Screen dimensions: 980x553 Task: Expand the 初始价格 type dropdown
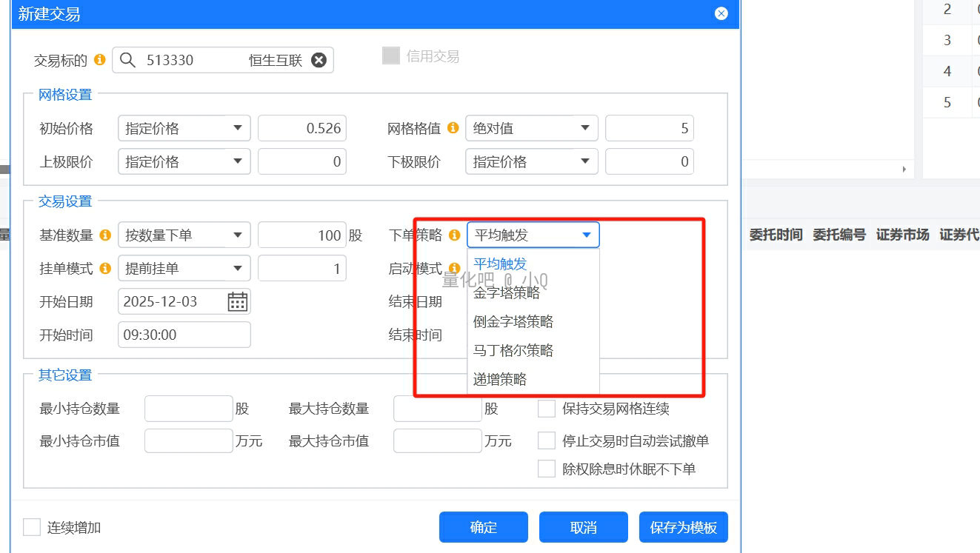pos(184,128)
